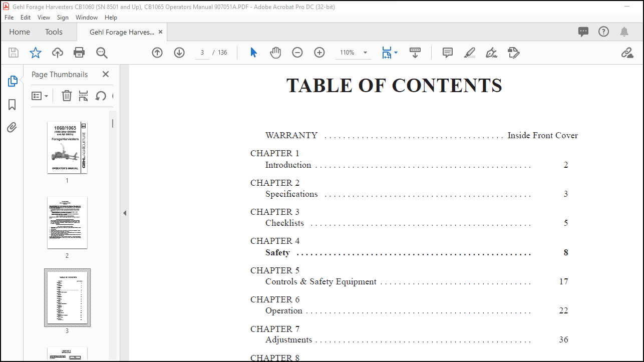Open the sign document pen tool
644x362 pixels.
point(491,53)
